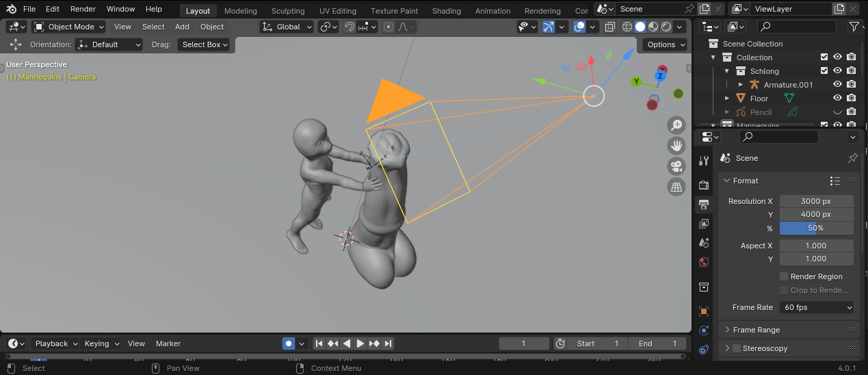Open the Render menu

[x=83, y=9]
